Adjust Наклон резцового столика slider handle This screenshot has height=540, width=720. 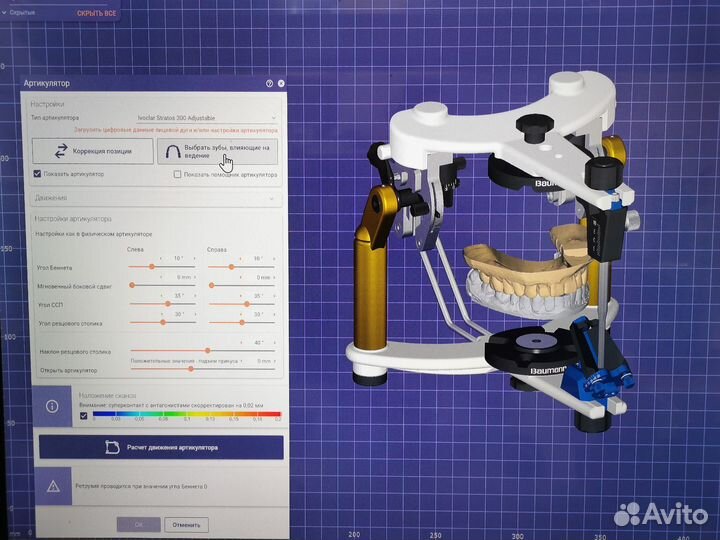[x=208, y=350]
